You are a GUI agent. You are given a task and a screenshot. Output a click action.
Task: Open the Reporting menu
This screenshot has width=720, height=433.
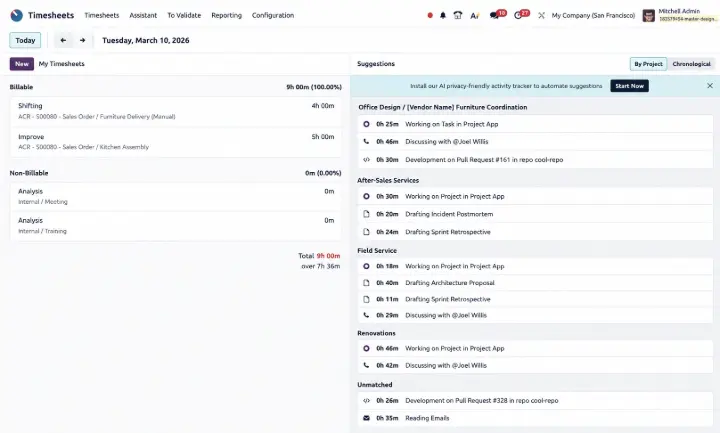pyautogui.click(x=226, y=15)
